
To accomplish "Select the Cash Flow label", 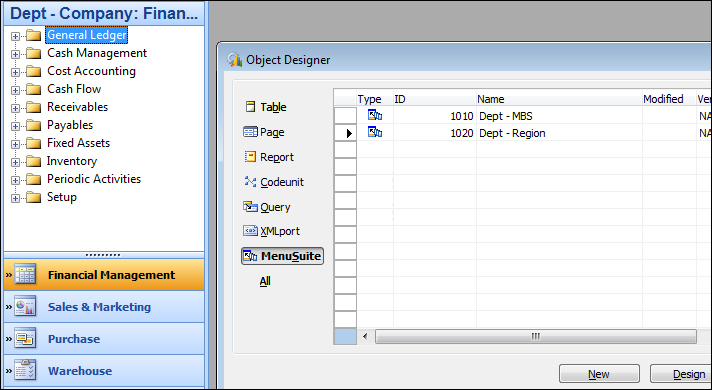I will point(74,89).
